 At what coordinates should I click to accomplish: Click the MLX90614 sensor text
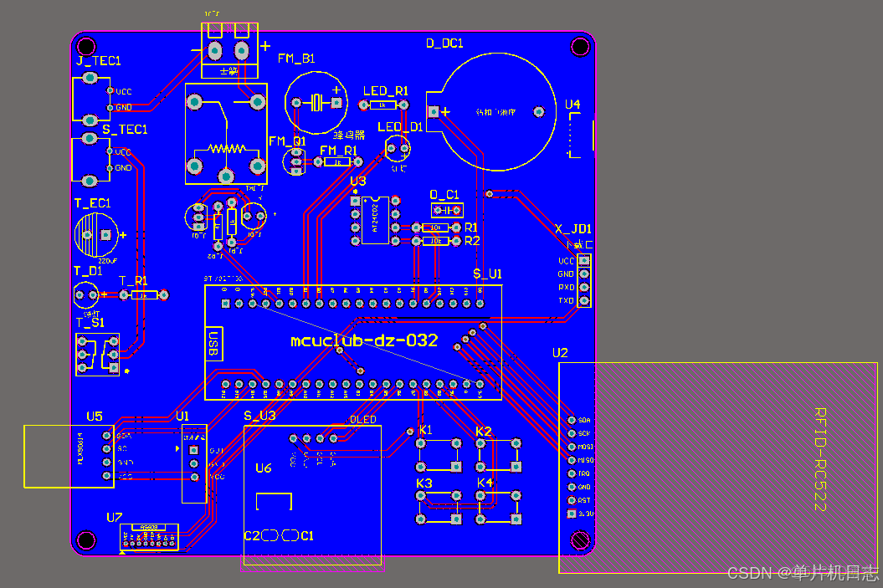tap(80, 448)
